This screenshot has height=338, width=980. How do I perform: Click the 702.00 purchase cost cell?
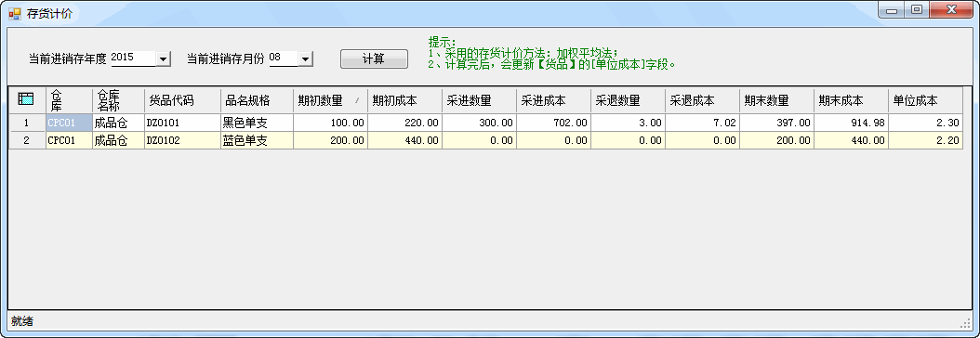[554, 123]
